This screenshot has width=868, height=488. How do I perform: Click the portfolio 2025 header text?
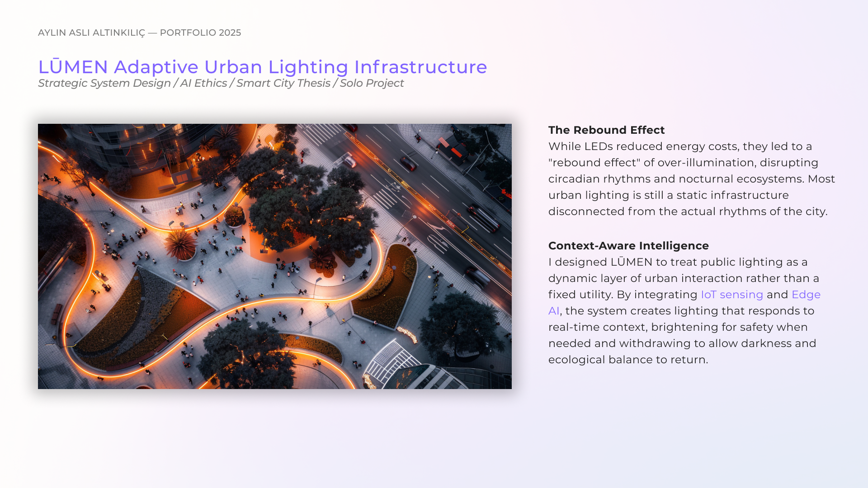(x=200, y=33)
